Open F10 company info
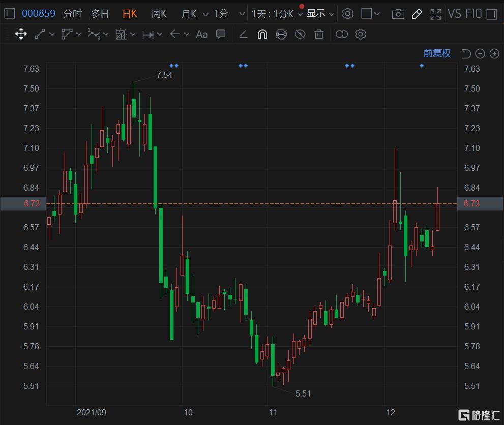This screenshot has height=425, width=504. (x=473, y=14)
